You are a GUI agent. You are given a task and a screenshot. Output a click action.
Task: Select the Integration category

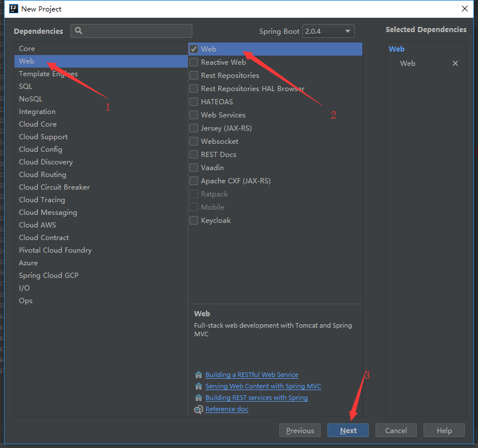coord(101,112)
